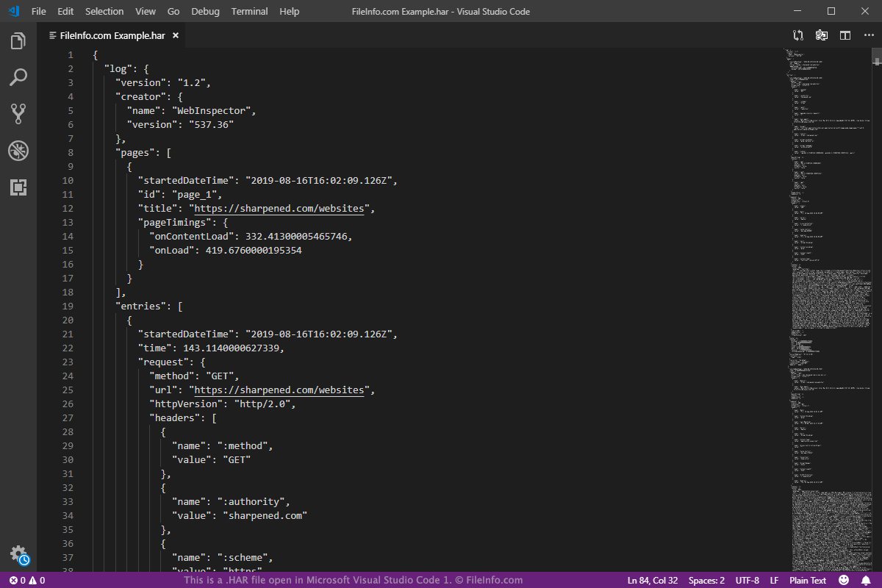Image resolution: width=882 pixels, height=588 pixels.
Task: Click the "sharpened.com" value on line 34
Action: point(265,515)
